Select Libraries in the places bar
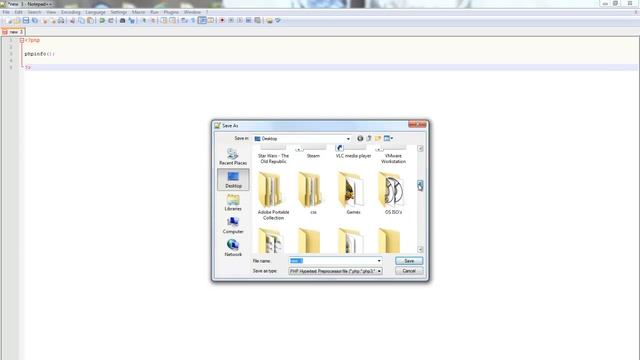The width and height of the screenshot is (640, 360). (x=233, y=202)
